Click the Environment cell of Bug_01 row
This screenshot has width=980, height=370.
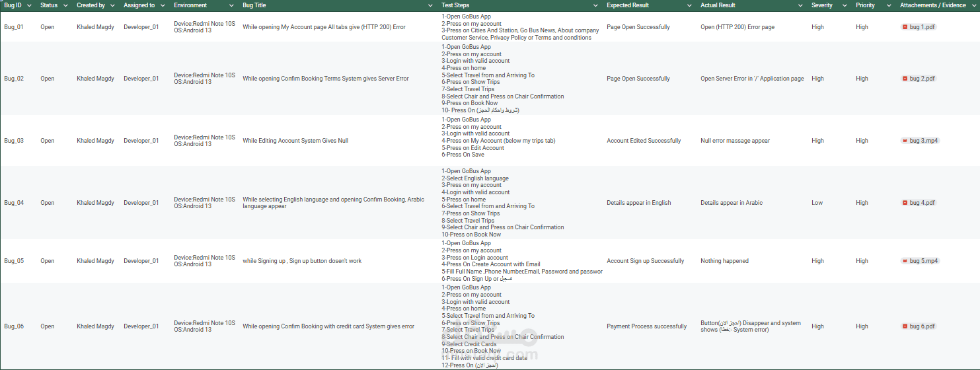tap(204, 27)
